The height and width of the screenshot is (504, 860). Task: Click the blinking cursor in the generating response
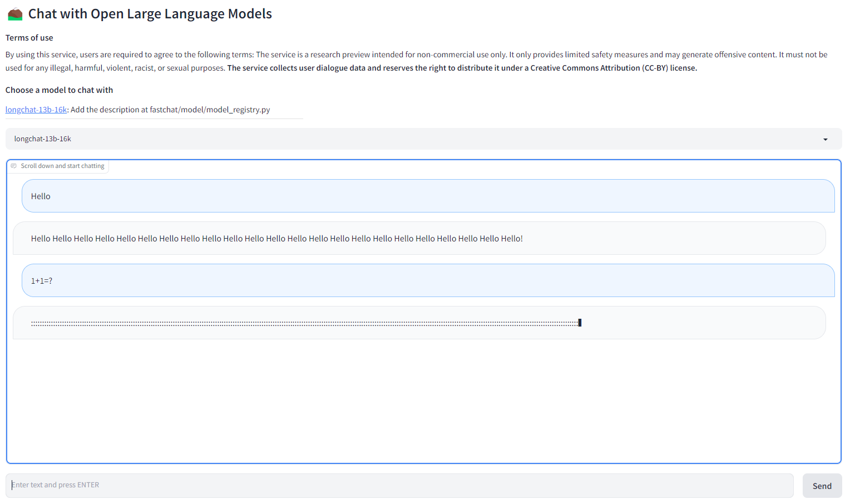click(x=579, y=322)
